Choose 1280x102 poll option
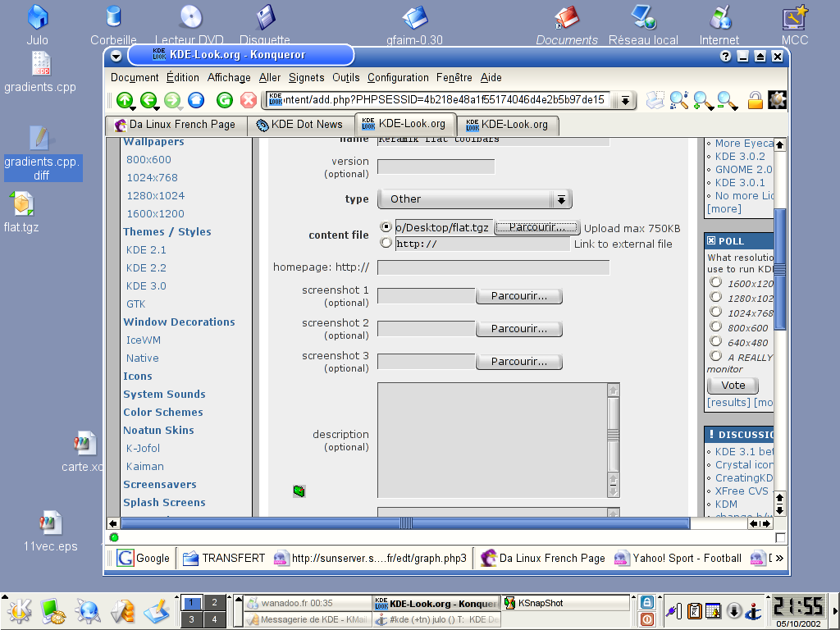Image resolution: width=840 pixels, height=630 pixels. (x=715, y=297)
